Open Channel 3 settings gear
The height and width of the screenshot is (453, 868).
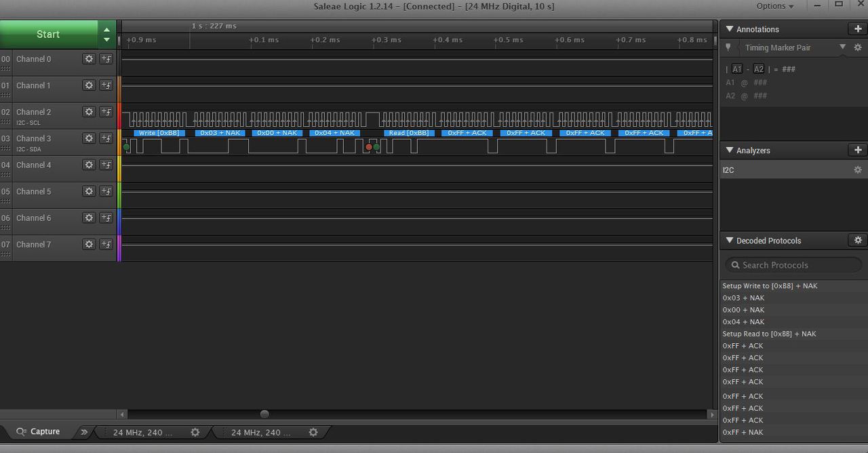tap(89, 138)
